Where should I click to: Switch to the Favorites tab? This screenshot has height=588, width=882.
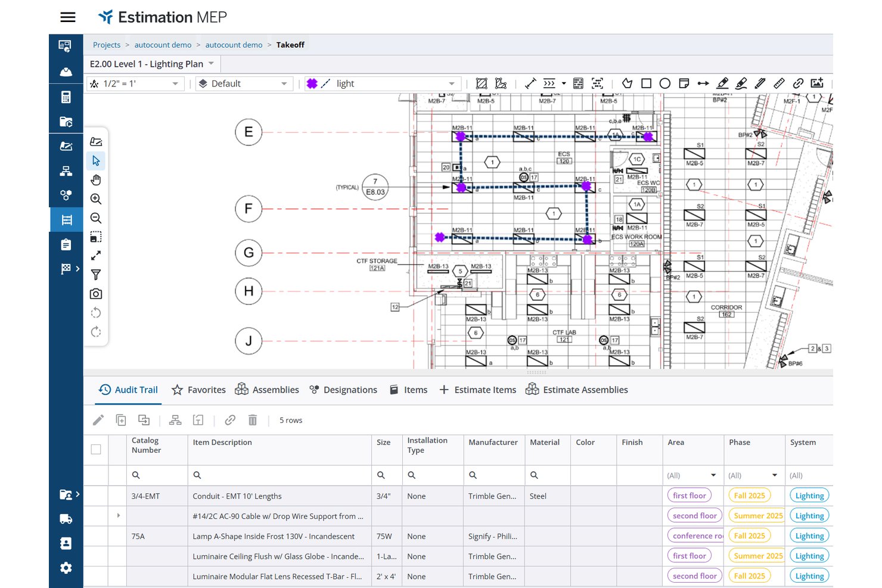(x=198, y=390)
